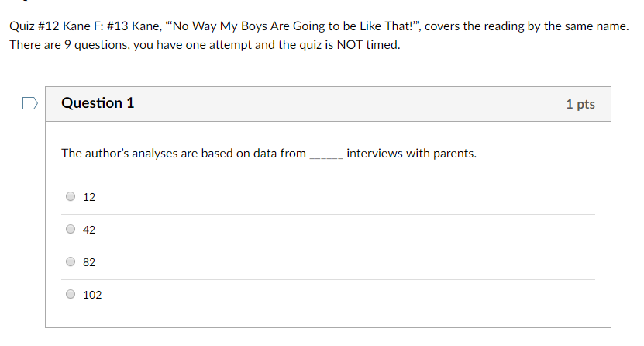Image resolution: width=644 pixels, height=346 pixels.
Task: Click the words "NOT timed"
Action: [368, 44]
